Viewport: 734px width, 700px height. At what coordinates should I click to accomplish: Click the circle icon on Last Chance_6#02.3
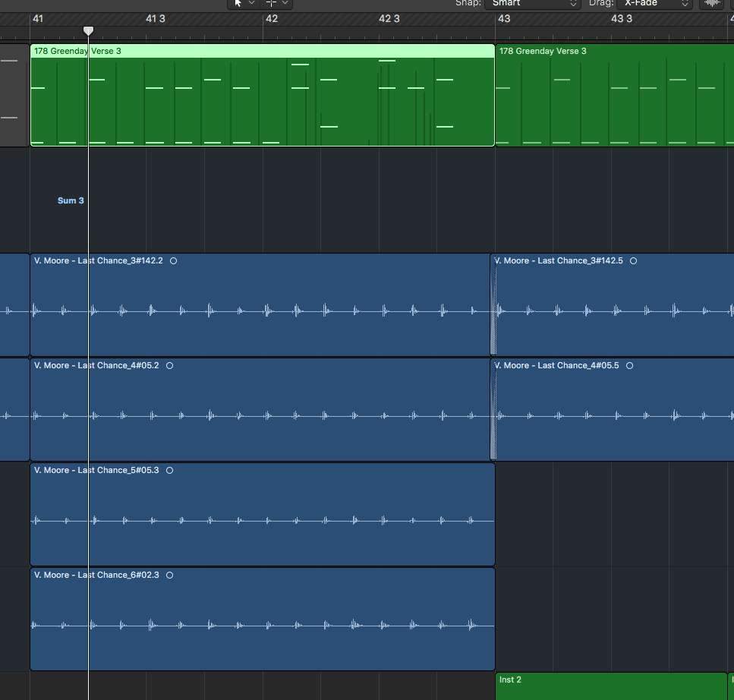(169, 575)
